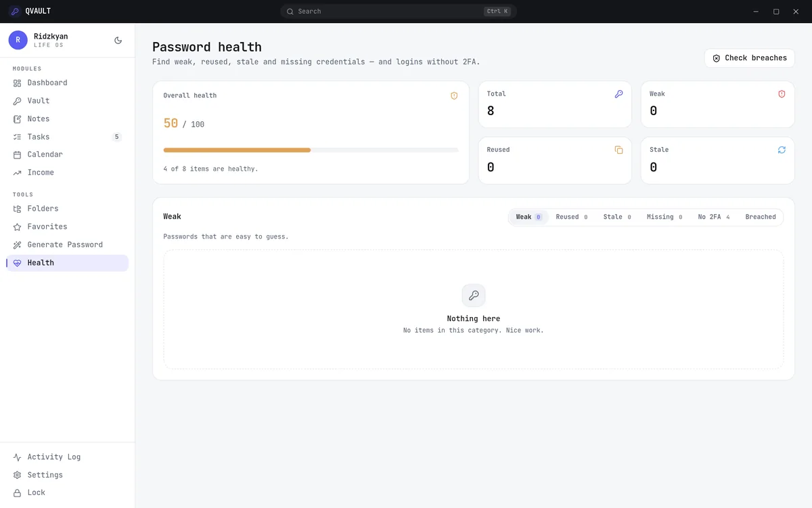Open the Activity Log
The height and width of the screenshot is (508, 812).
click(68, 457)
